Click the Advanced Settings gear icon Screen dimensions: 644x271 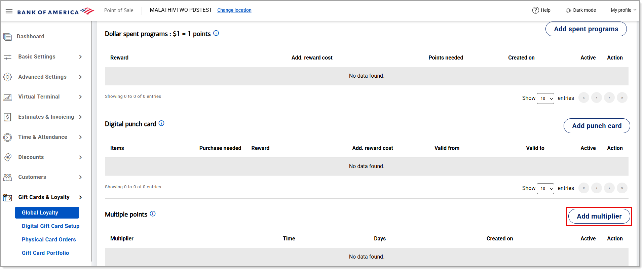[7, 77]
